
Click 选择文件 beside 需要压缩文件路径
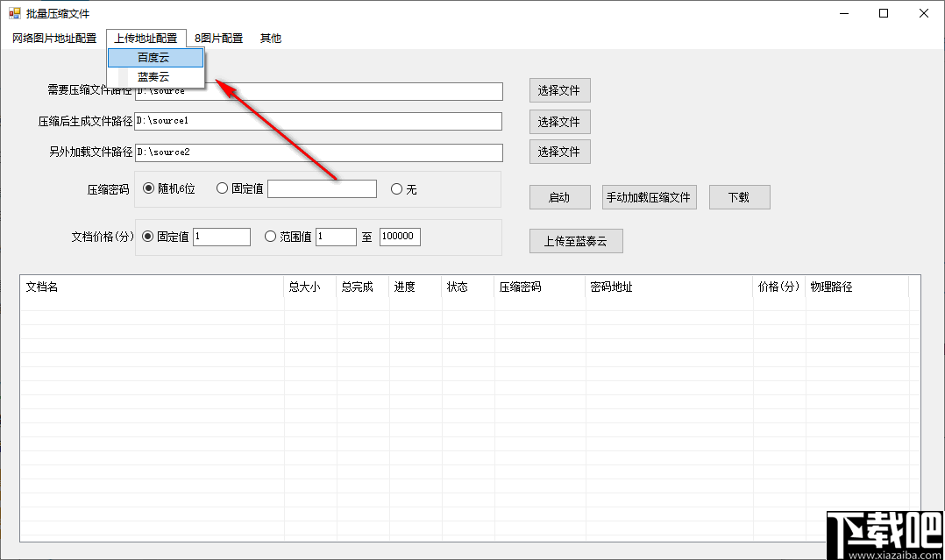559,90
